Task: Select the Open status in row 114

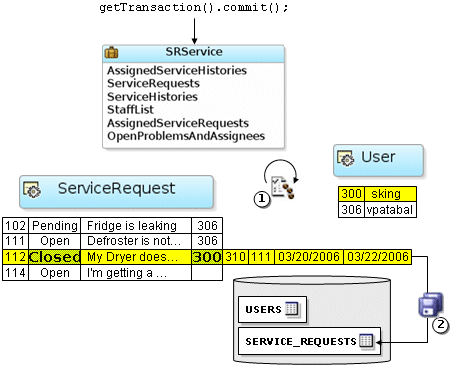Action: (x=55, y=273)
